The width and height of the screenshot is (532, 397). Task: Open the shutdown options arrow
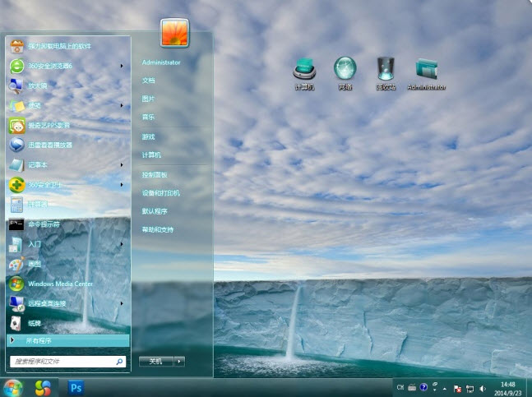[x=179, y=361]
